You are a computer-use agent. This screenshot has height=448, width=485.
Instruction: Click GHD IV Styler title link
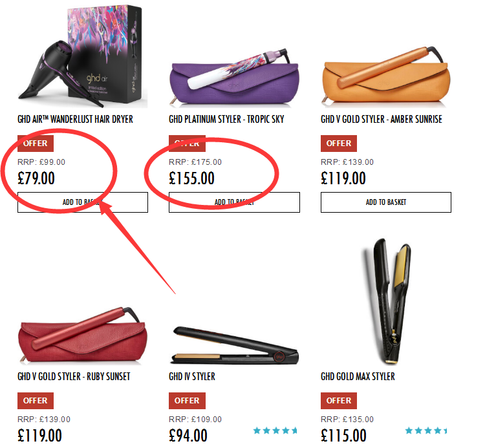[x=192, y=376]
